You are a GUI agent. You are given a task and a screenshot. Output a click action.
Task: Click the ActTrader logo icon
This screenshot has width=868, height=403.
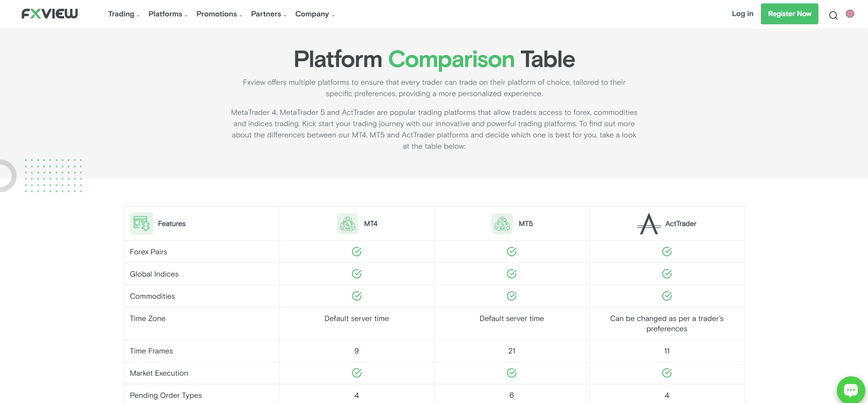(649, 224)
